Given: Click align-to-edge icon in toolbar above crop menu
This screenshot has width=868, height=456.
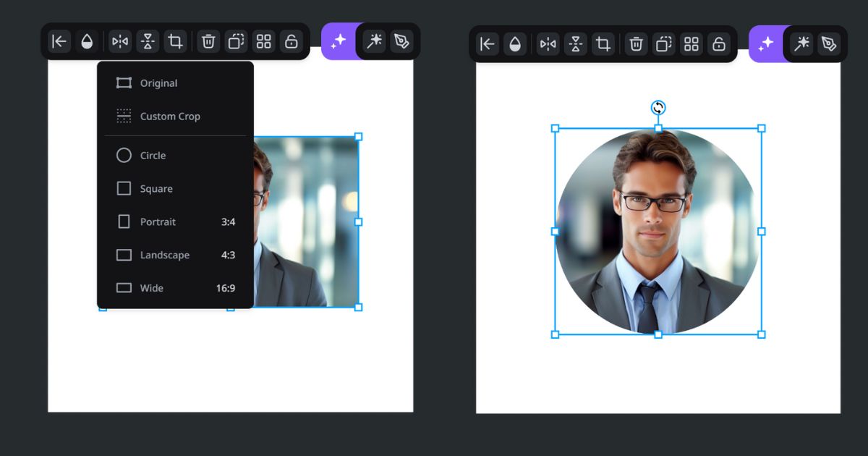Looking at the screenshot, I should pyautogui.click(x=59, y=41).
